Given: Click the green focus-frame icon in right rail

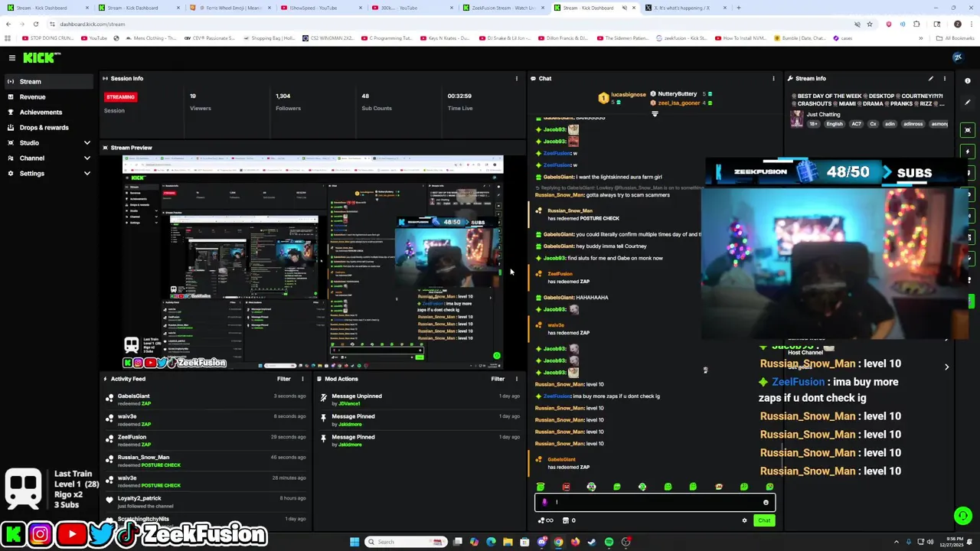Looking at the screenshot, I should pyautogui.click(x=968, y=130).
